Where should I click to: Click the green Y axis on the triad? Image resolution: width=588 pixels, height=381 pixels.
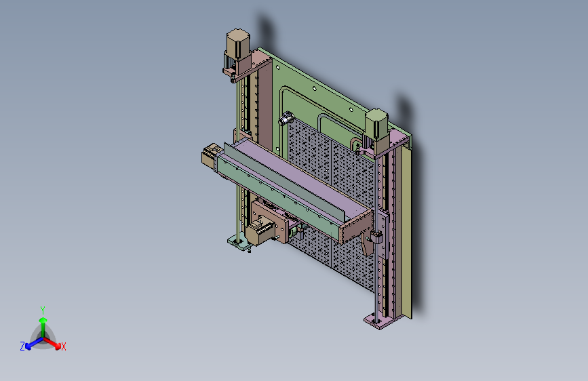pos(43,327)
